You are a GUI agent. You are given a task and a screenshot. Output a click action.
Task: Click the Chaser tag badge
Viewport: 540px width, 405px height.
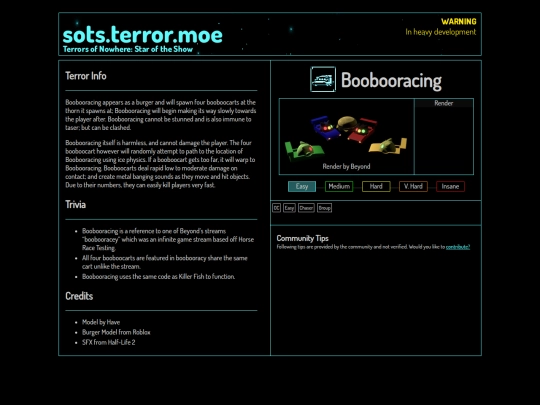point(306,208)
